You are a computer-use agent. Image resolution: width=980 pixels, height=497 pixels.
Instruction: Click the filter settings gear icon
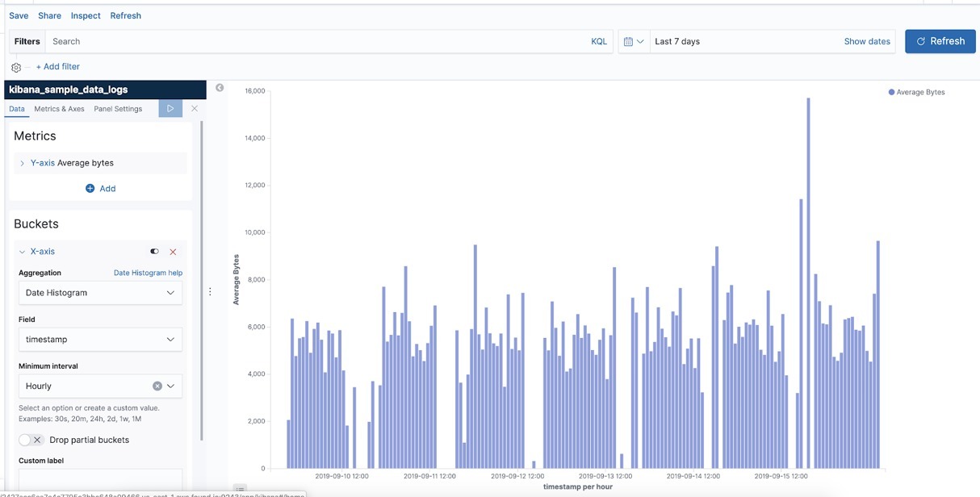15,66
